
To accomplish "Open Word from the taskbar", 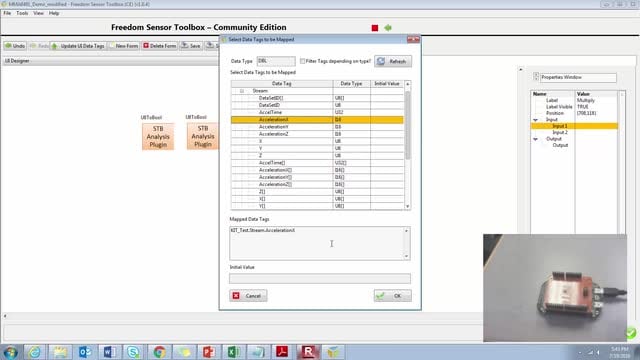I will (x=109, y=352).
